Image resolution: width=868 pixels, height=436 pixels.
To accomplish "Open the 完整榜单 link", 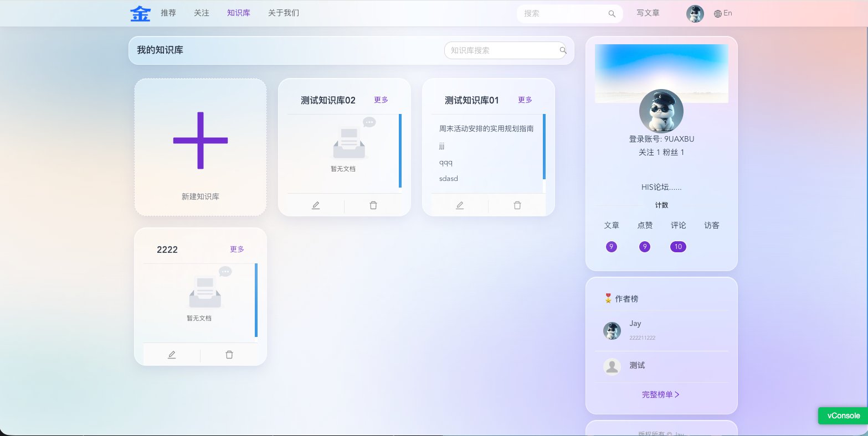I will coord(661,395).
